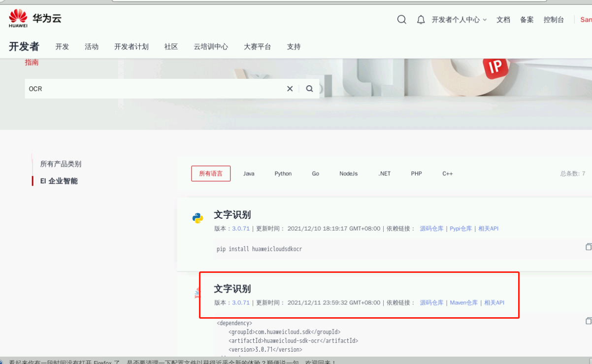Open the Java 文字识别 SDK title

pos(232,289)
